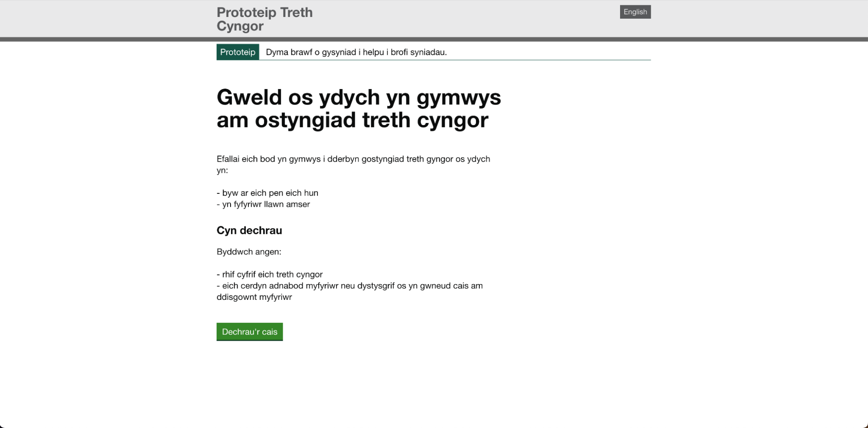Click the green Prototeip phase tag

(238, 52)
